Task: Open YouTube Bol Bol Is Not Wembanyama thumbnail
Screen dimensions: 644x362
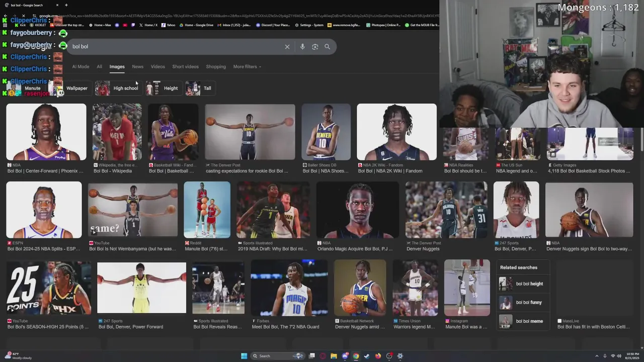Action: (133, 210)
